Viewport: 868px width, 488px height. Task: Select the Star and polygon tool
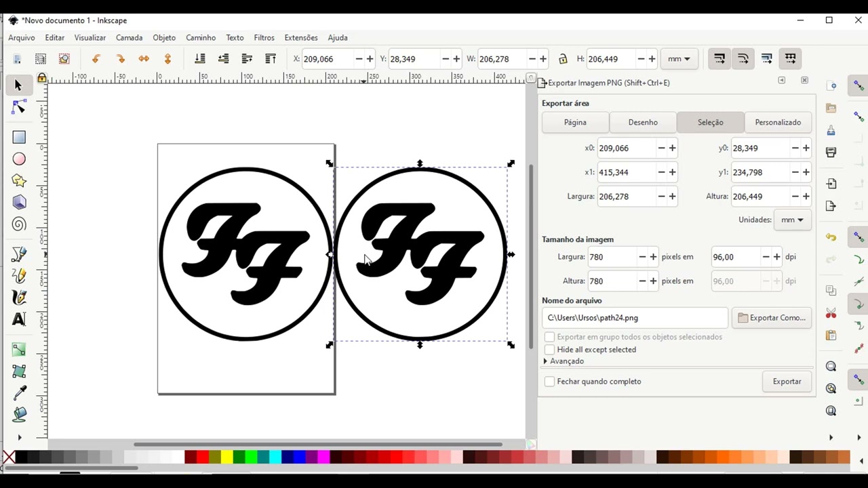click(x=19, y=180)
